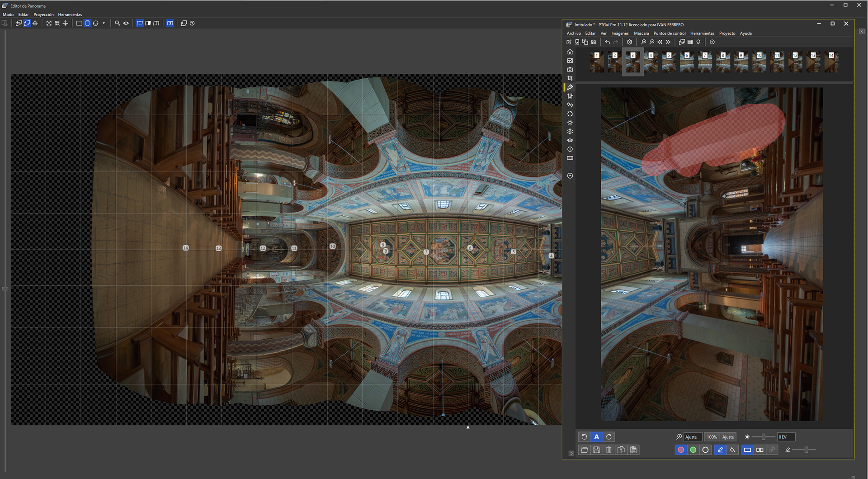
Task: Switch to side-by-side two image view
Action: [759, 450]
